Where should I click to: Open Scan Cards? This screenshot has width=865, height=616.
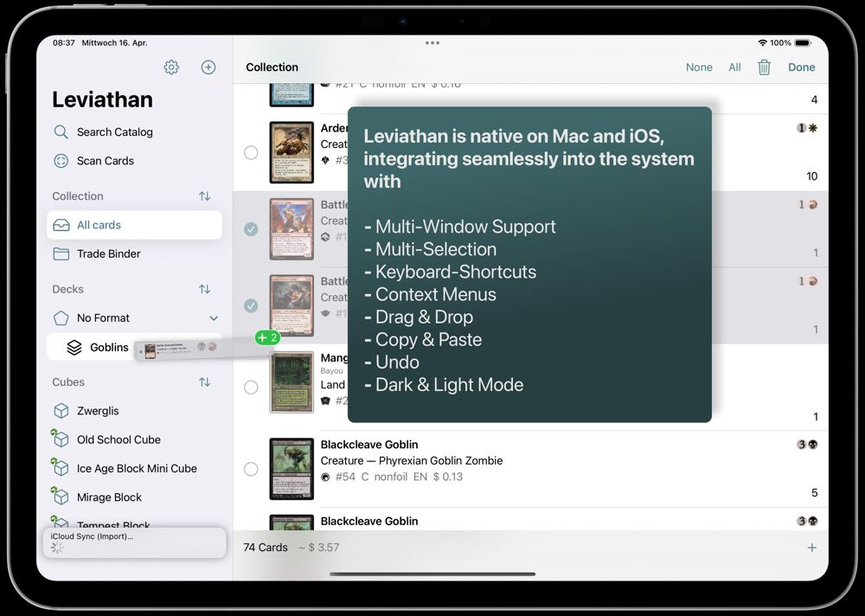click(105, 161)
